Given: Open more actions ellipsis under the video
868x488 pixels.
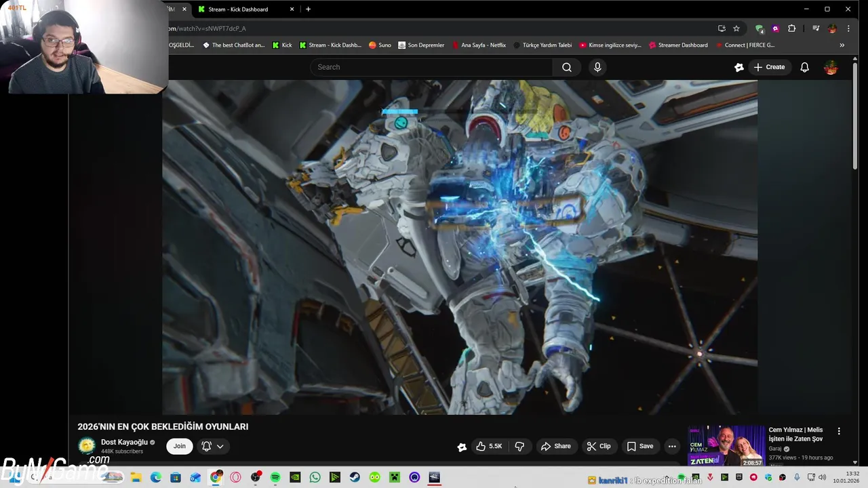Looking at the screenshot, I should pos(672,446).
